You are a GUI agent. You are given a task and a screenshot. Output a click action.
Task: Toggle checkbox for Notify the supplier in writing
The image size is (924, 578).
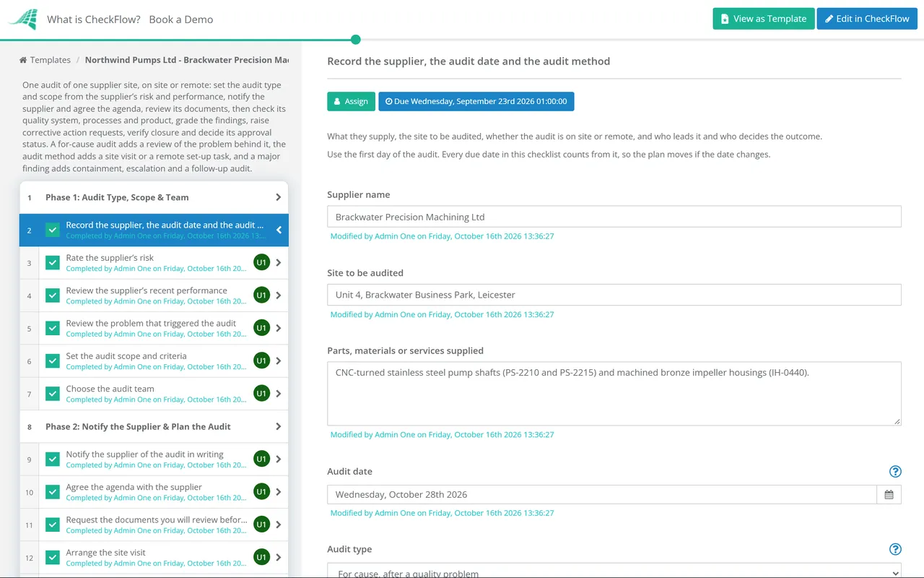(53, 460)
